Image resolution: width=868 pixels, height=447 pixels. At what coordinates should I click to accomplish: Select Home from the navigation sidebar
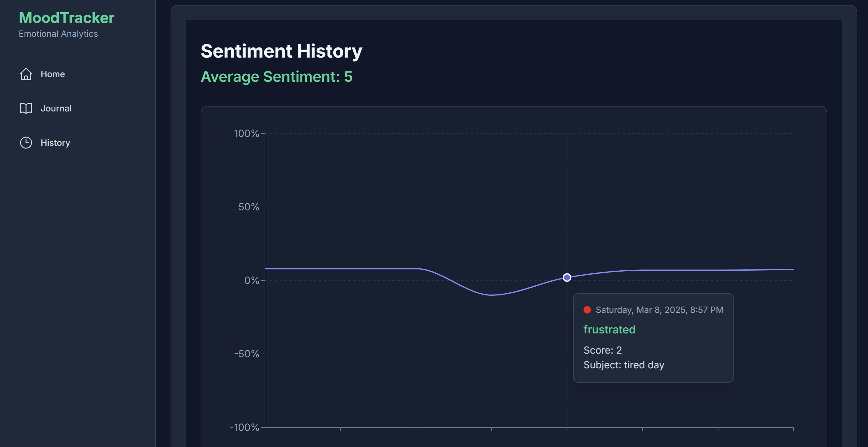tap(53, 74)
